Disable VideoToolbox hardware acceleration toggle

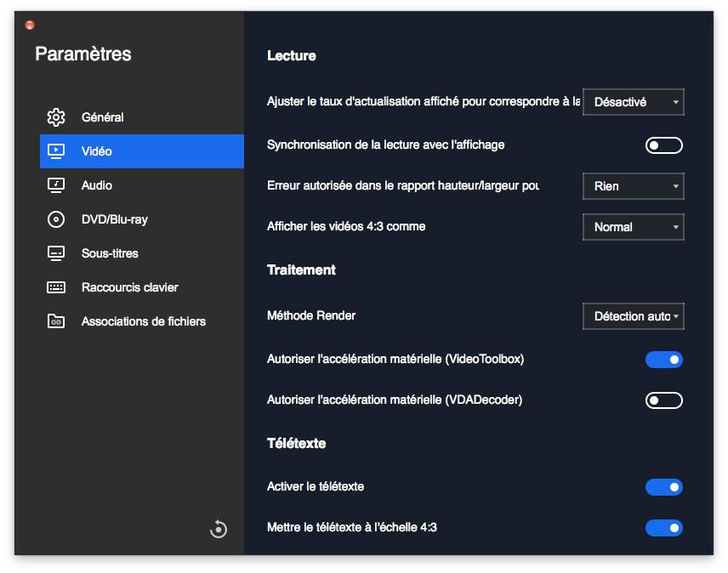pos(663,360)
